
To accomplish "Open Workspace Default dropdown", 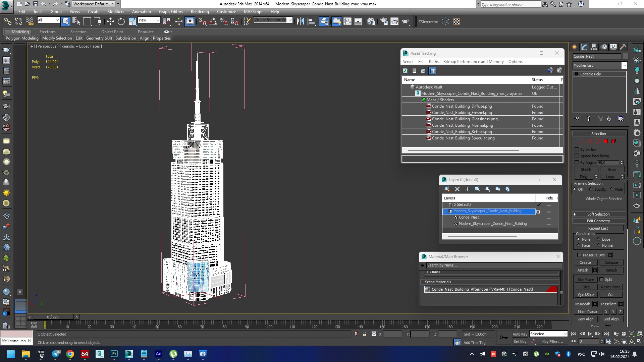I will 93,4.
